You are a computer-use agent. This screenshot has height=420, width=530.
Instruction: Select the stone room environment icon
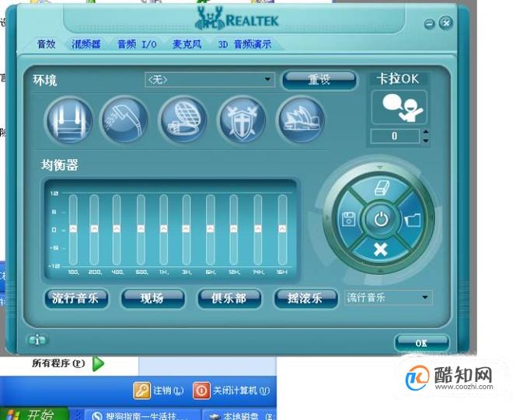coord(68,120)
